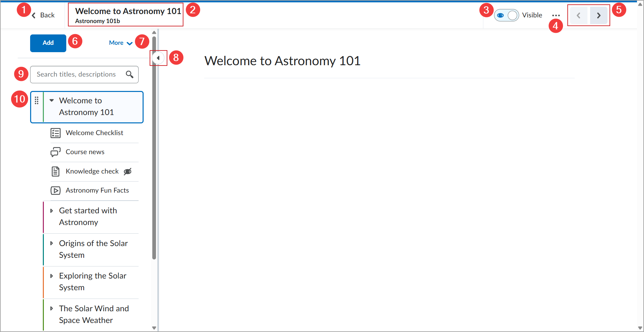The width and height of the screenshot is (644, 332).
Task: Open Course news item
Action: (85, 152)
